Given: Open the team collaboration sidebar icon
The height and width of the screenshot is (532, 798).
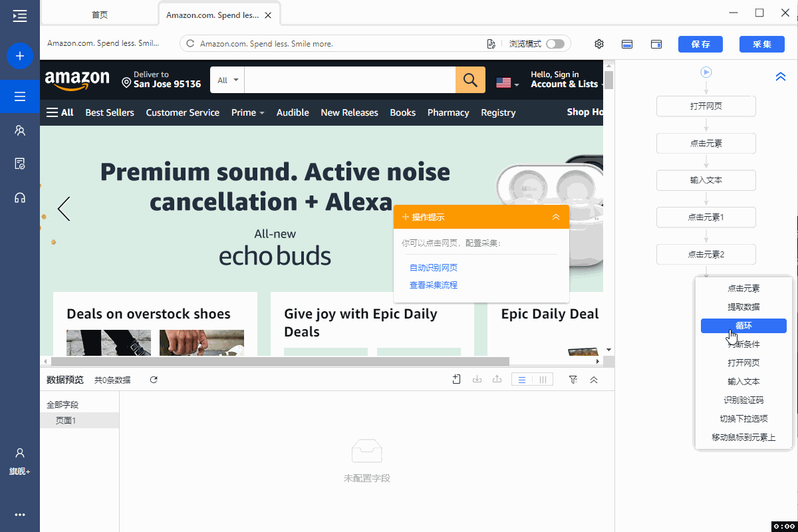Looking at the screenshot, I should tap(20, 130).
